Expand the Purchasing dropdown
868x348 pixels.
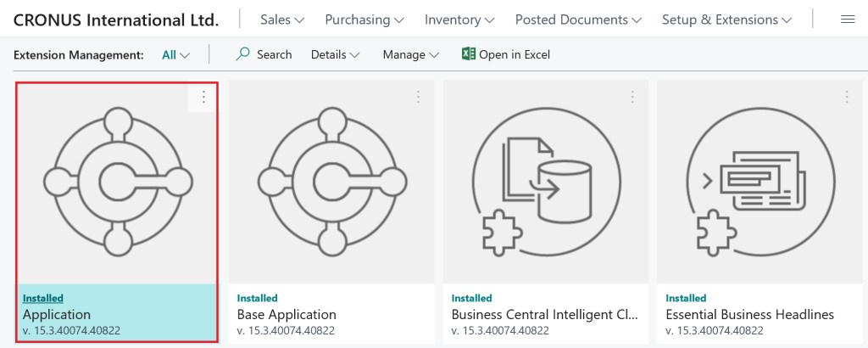tap(364, 20)
